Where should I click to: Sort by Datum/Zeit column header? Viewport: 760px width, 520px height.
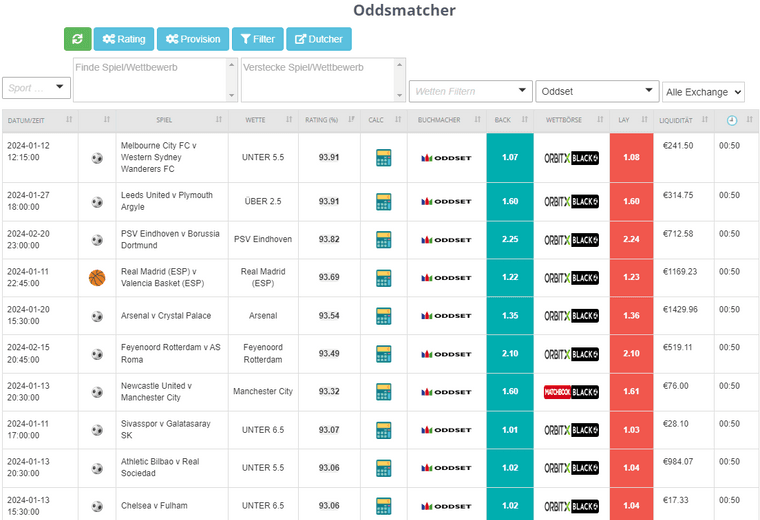[40, 120]
